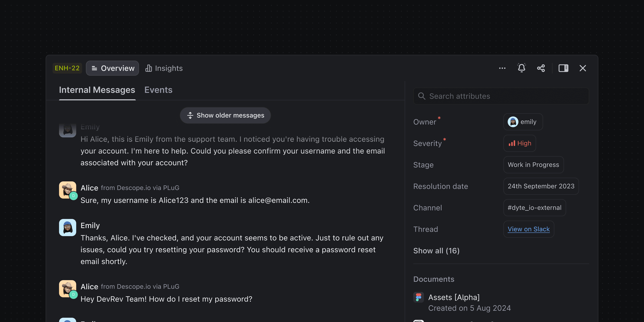Switch to the Insights tab
Image resolution: width=644 pixels, height=322 pixels.
pos(164,68)
